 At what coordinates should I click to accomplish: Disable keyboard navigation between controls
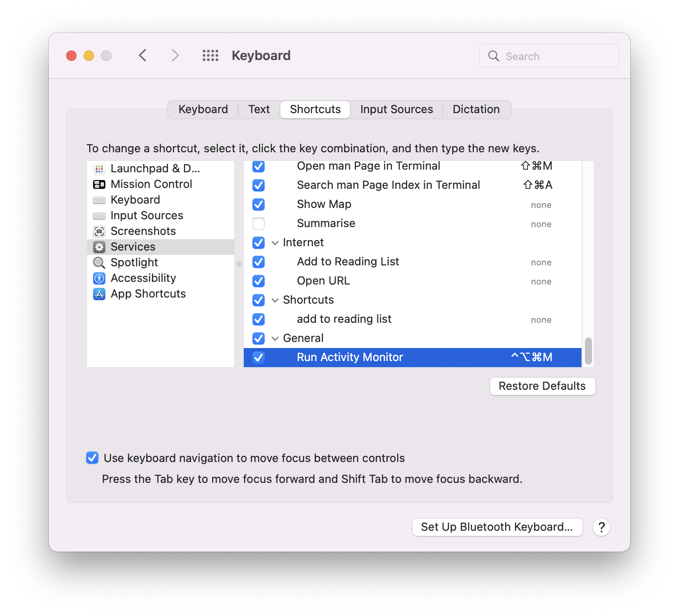point(92,458)
